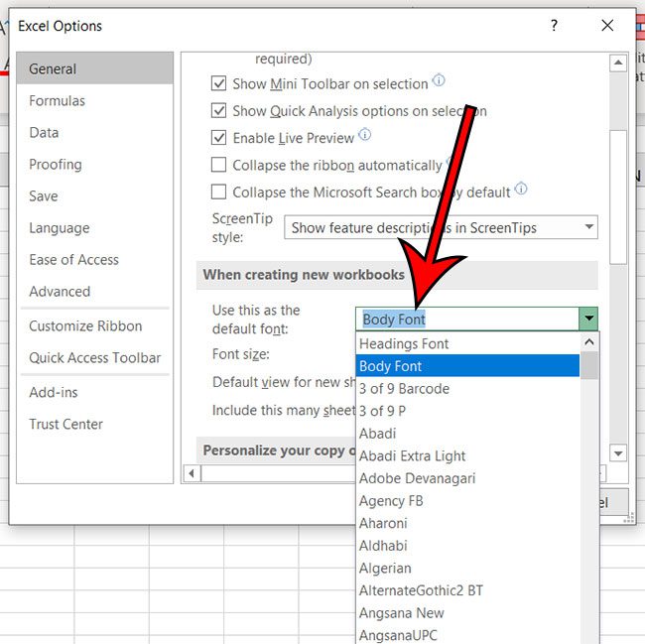645x644 pixels.
Task: Click info icon next to Enable Live Preview
Action: [365, 136]
